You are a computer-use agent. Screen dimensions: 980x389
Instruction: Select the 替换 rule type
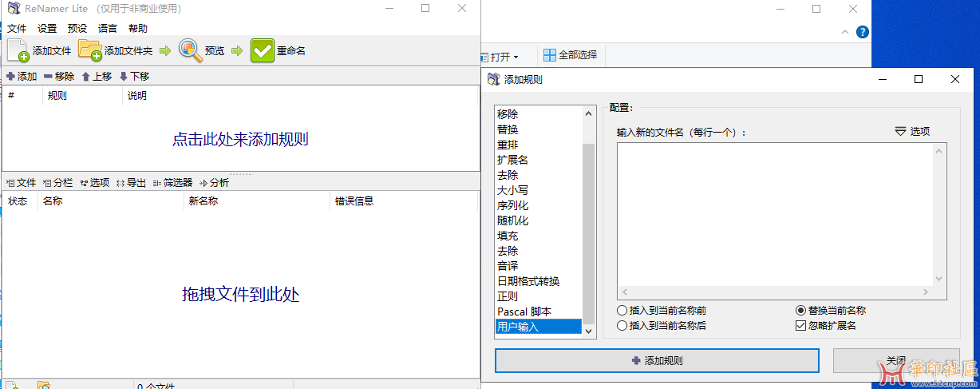[539, 129]
